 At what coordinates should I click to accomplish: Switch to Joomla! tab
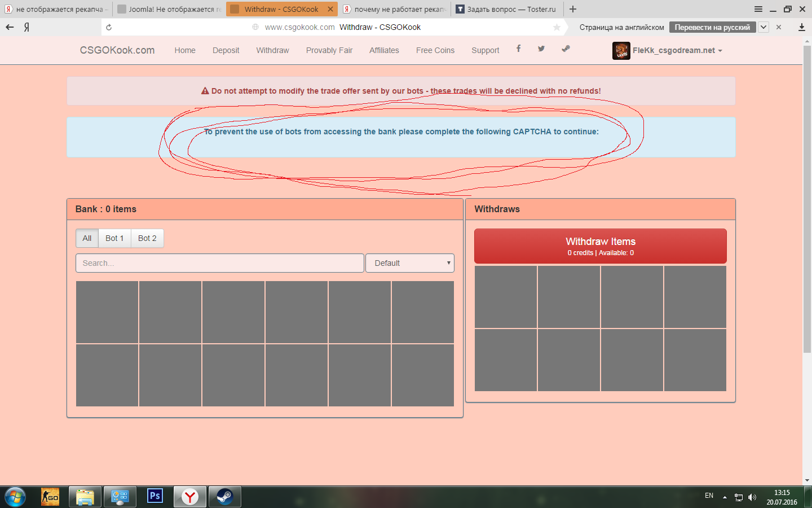(169, 9)
